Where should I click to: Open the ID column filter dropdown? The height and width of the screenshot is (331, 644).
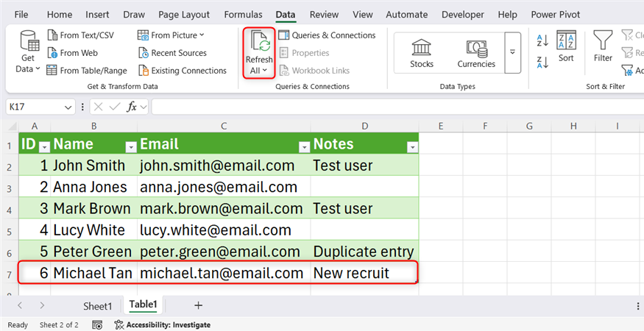44,147
